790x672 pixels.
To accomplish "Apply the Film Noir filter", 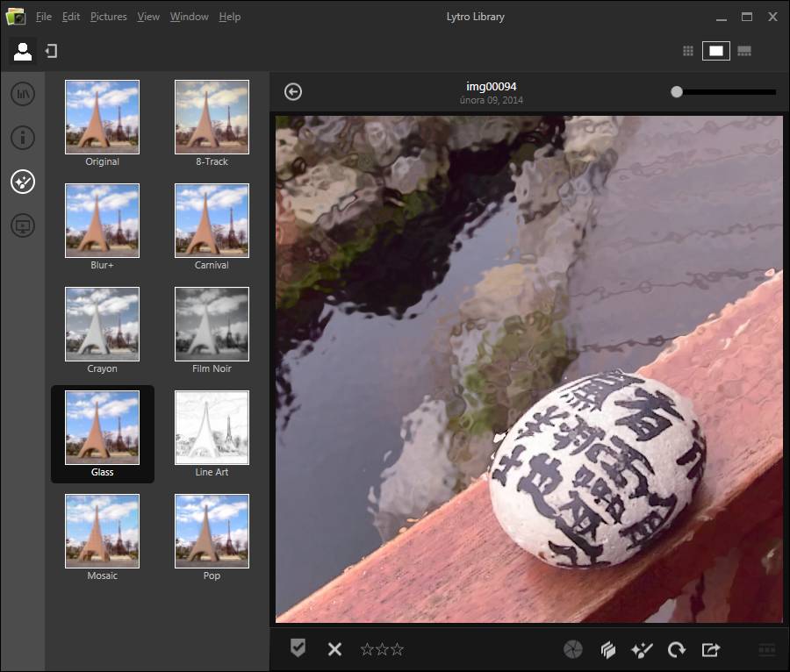I will (212, 325).
